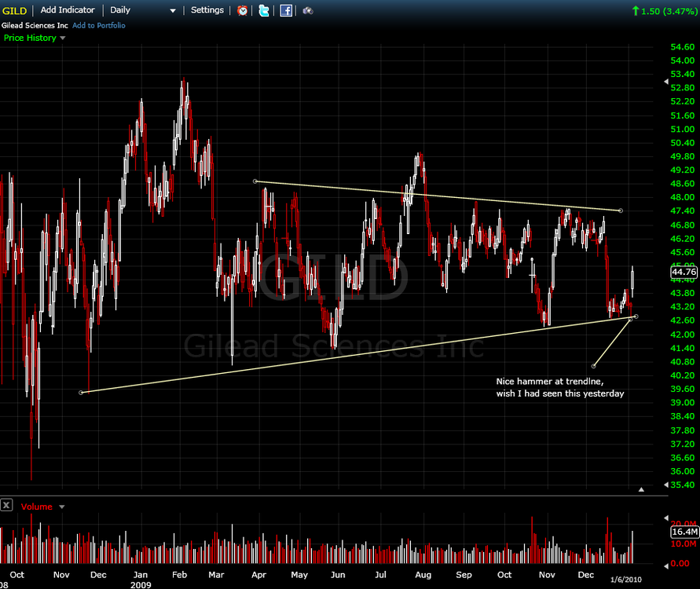Image resolution: width=700 pixels, height=589 pixels.
Task: Click the Gilead Sciences Inc company name
Action: 35,25
